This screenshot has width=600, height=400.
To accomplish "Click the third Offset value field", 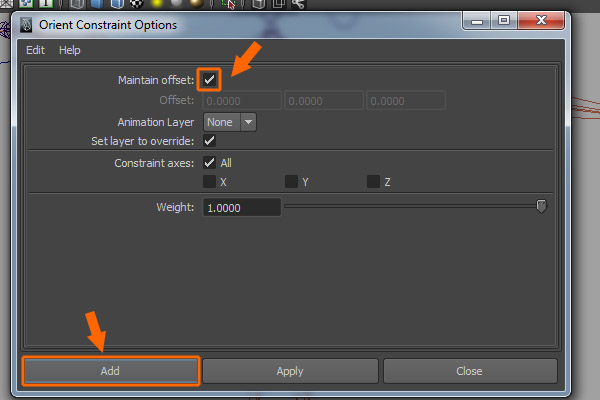I will (x=406, y=101).
